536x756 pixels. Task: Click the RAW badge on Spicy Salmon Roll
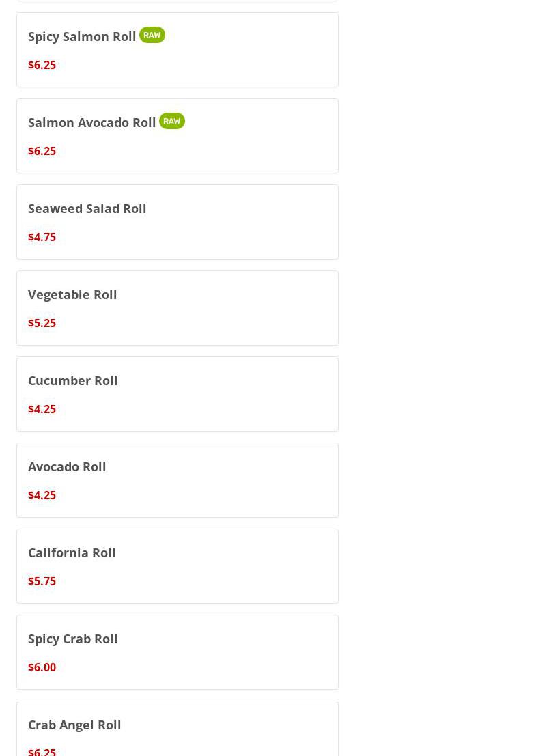click(152, 35)
